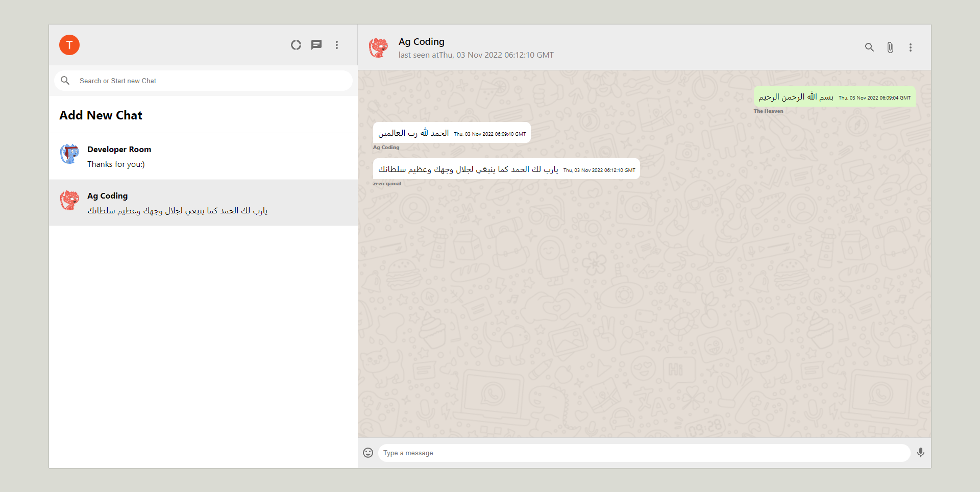Click Add New Chat heading

coord(101,115)
